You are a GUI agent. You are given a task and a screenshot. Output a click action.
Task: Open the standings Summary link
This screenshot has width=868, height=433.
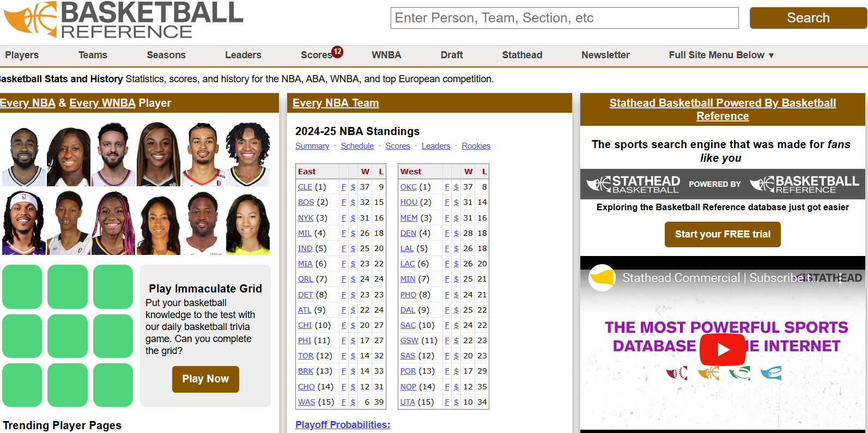[312, 146]
